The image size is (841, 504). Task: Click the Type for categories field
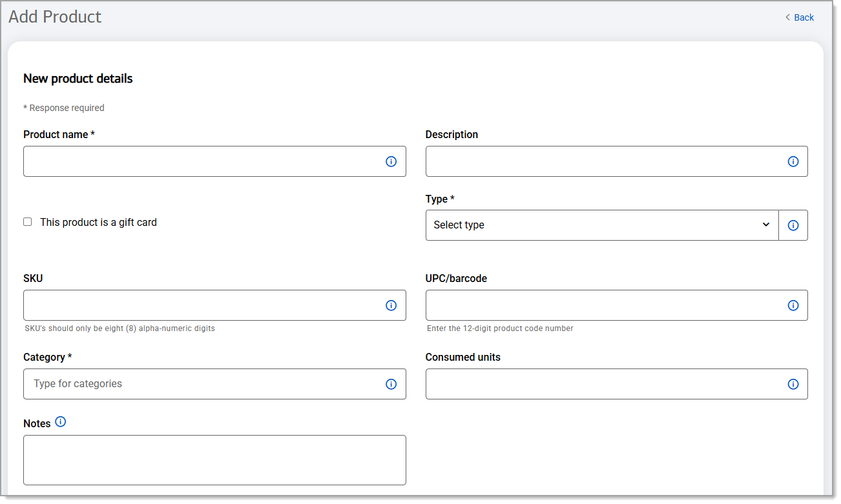(x=194, y=384)
